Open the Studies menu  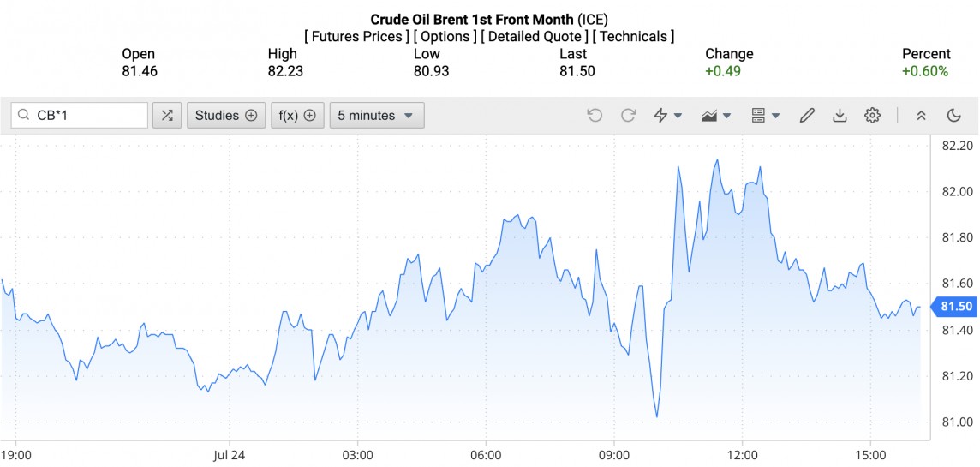[226, 116]
